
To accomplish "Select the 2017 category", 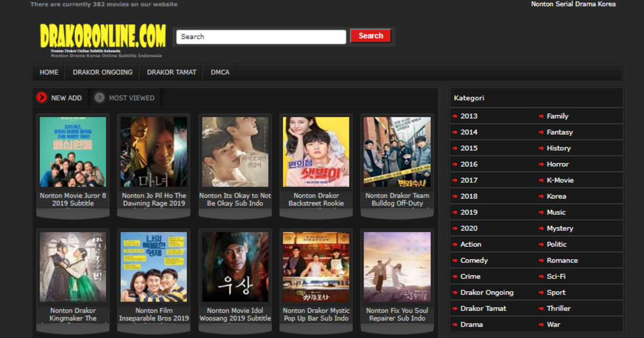I will pos(469,180).
